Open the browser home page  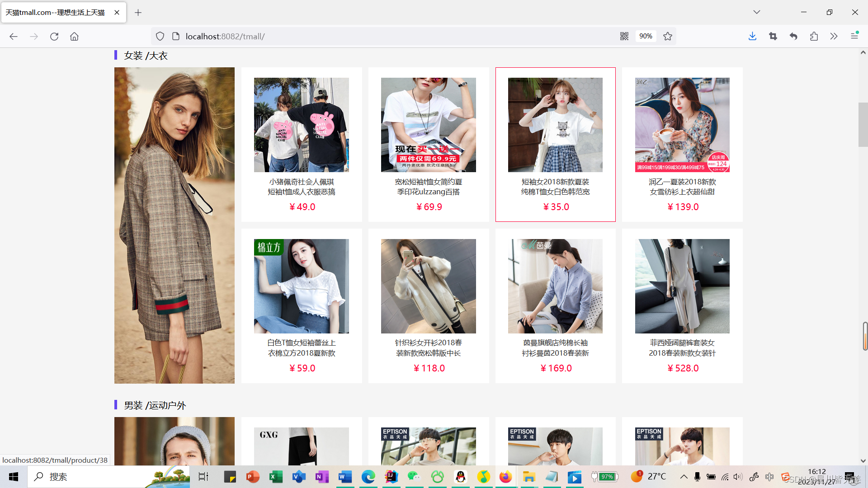tap(74, 36)
